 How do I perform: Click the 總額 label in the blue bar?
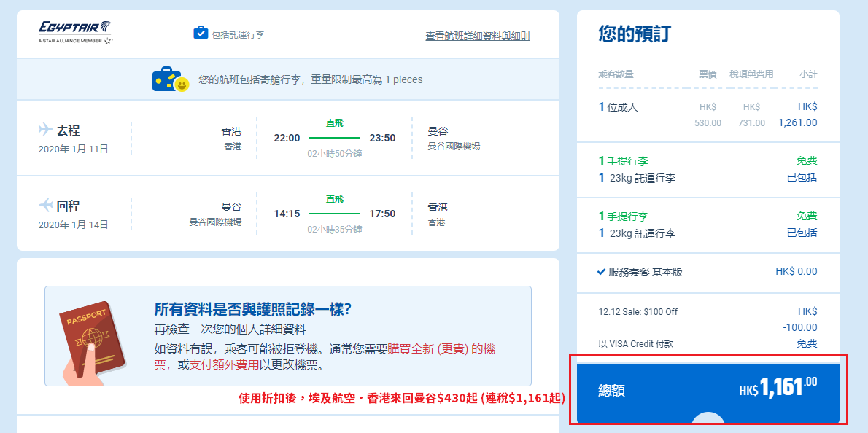click(x=612, y=391)
